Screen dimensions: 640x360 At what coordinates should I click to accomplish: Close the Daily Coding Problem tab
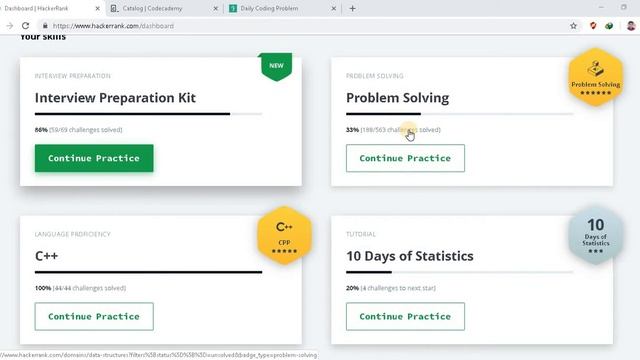(x=333, y=8)
